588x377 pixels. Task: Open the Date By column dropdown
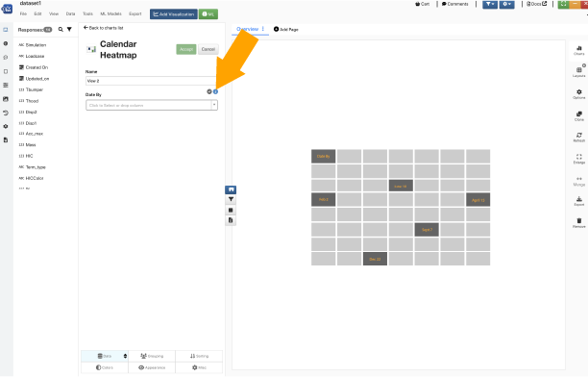click(x=152, y=105)
